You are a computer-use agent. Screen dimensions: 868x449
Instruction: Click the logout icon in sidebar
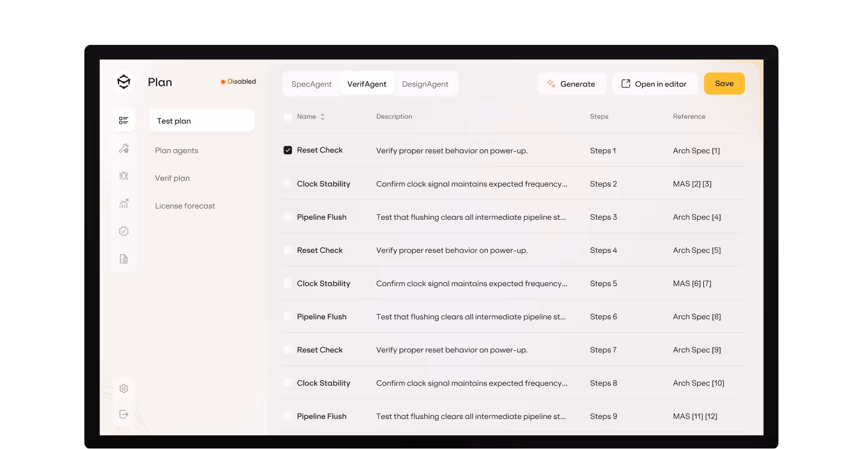pyautogui.click(x=124, y=414)
